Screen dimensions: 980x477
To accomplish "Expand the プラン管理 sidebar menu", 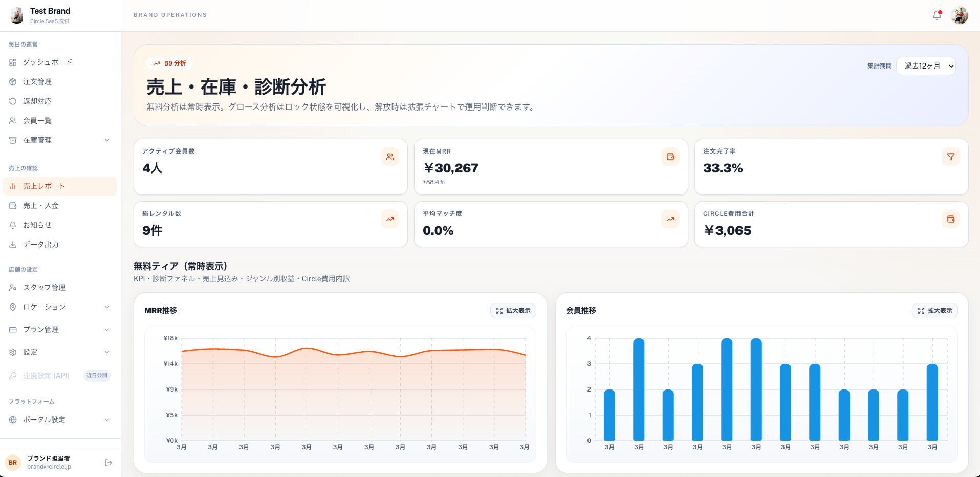I will tap(59, 330).
